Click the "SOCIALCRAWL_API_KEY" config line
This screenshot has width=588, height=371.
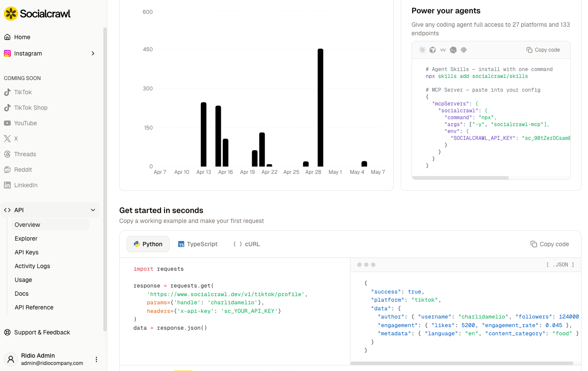pos(511,138)
